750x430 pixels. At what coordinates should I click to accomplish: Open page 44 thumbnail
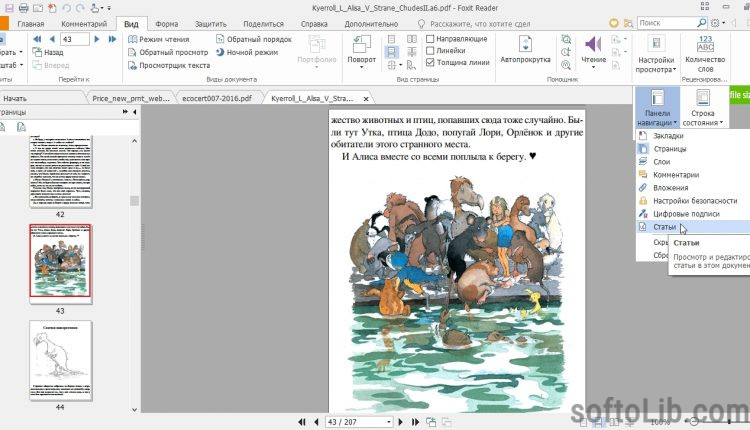point(60,361)
